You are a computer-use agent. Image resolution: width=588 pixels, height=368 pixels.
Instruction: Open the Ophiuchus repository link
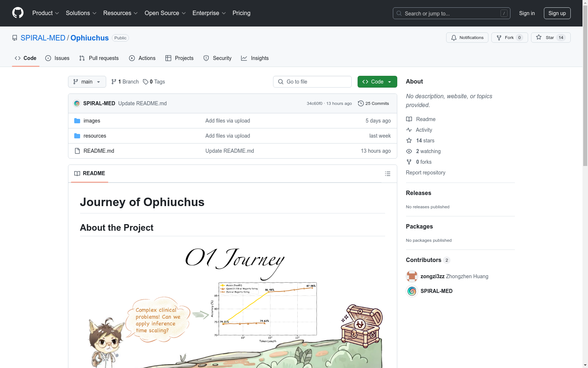coord(90,38)
